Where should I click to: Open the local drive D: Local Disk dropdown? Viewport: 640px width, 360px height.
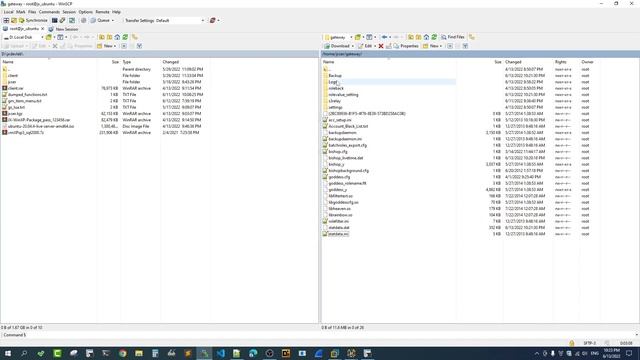(x=23, y=37)
